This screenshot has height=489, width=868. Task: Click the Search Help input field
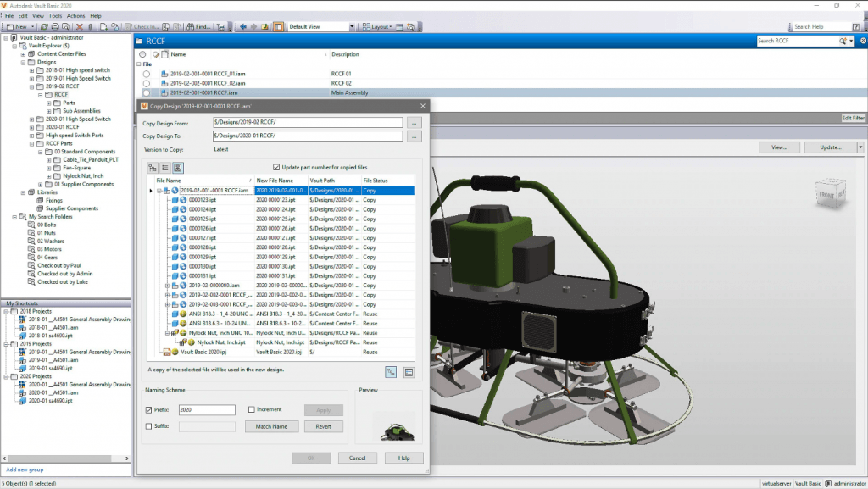tap(821, 26)
